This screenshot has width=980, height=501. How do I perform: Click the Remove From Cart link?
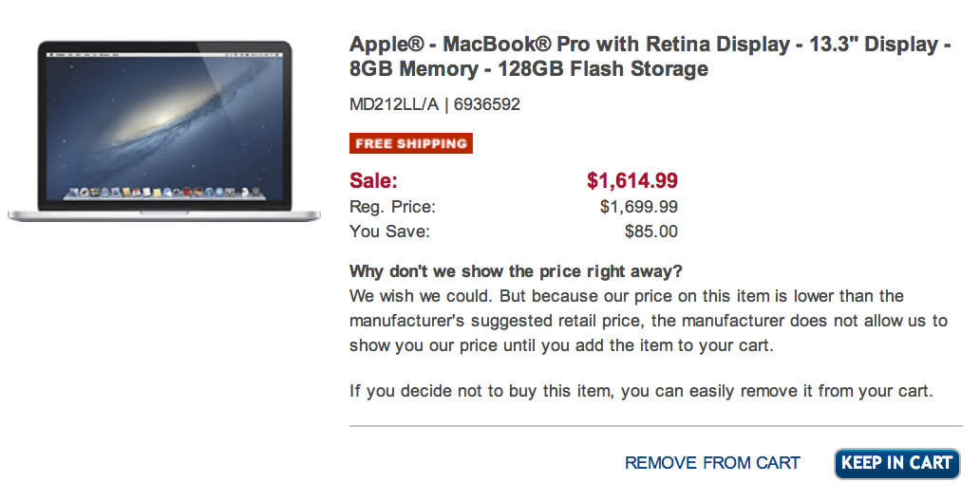pos(712,463)
